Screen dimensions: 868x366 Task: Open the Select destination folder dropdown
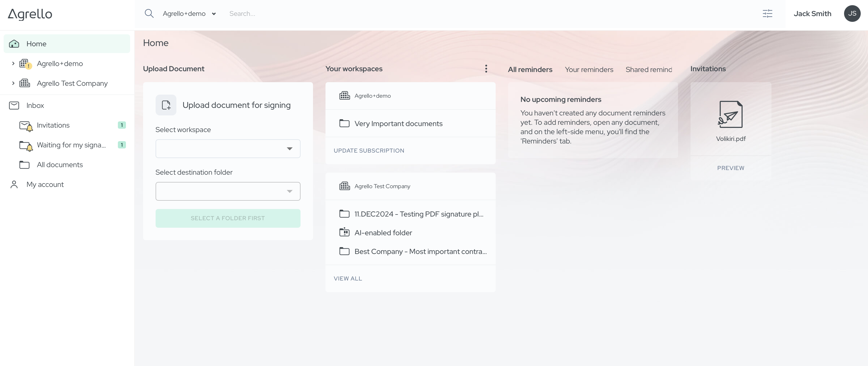pyautogui.click(x=228, y=191)
